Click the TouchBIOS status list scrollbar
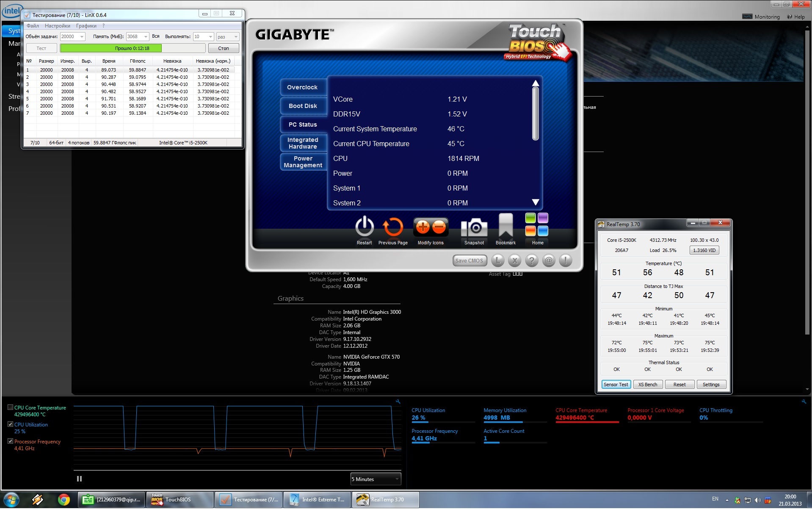This screenshot has width=812, height=509. (536, 113)
